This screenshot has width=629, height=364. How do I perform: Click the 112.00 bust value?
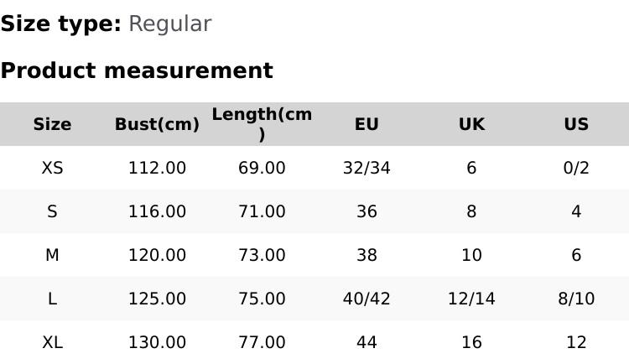(157, 168)
